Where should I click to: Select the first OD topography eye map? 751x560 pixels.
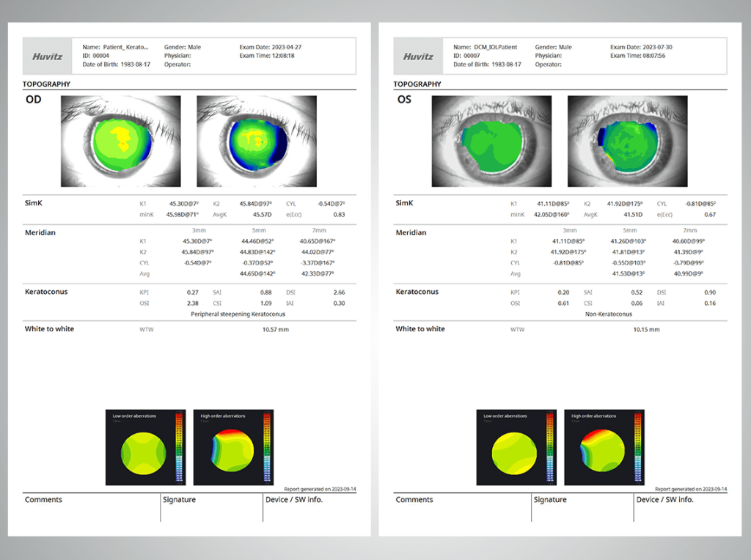tap(121, 141)
